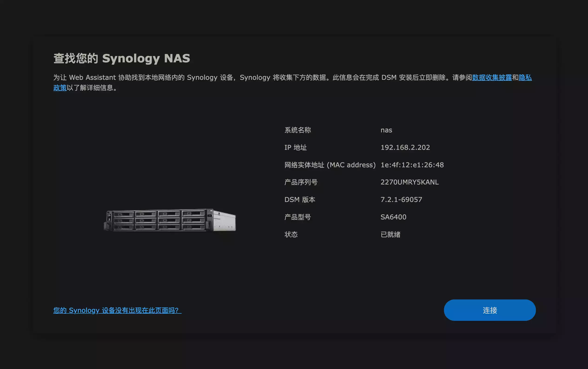
Task: Click the DSM version 7.2.1-69057 value
Action: (x=401, y=200)
